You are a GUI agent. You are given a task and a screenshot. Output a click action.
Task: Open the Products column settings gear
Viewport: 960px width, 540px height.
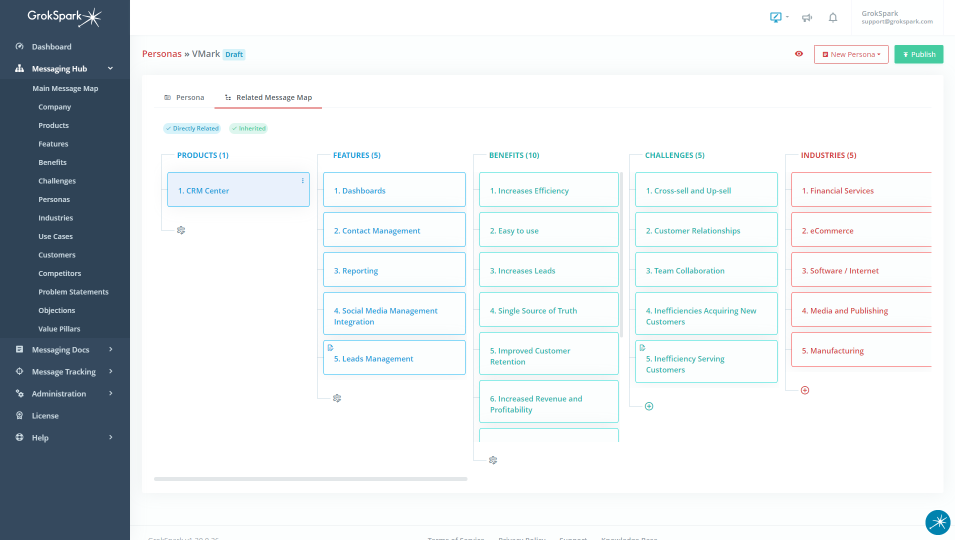[x=181, y=230]
